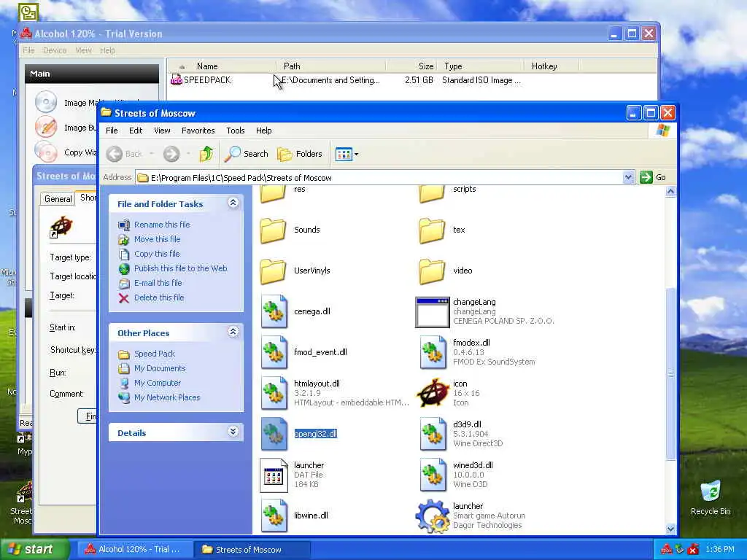Image resolution: width=747 pixels, height=560 pixels.
Task: Open My Computer from Other Places
Action: point(158,383)
